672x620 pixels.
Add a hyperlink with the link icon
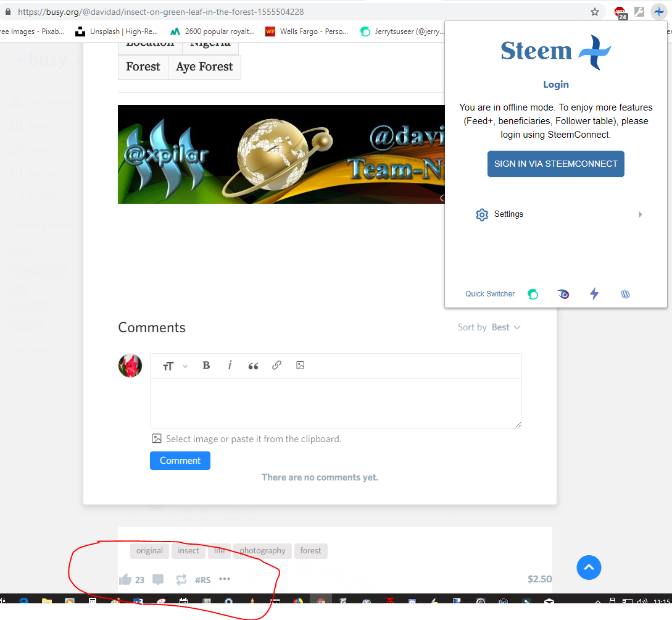click(276, 366)
